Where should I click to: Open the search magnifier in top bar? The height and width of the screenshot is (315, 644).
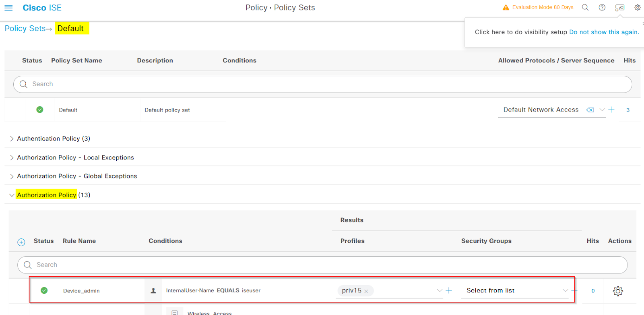coord(585,8)
